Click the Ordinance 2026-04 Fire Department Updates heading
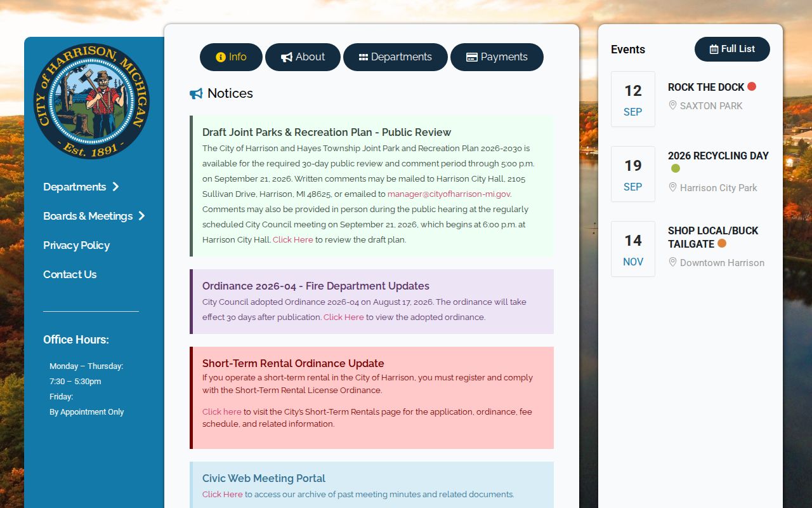 point(316,286)
